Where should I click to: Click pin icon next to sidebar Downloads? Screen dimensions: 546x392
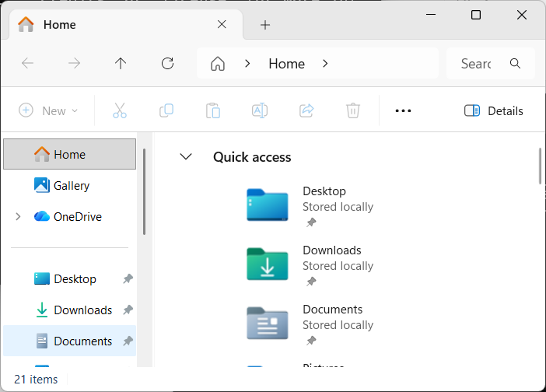[x=128, y=310]
